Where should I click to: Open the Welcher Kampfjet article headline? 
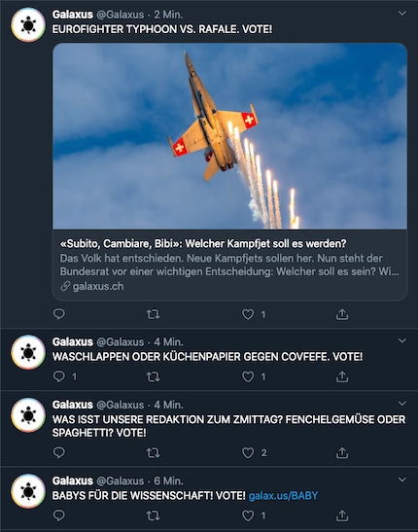[203, 243]
